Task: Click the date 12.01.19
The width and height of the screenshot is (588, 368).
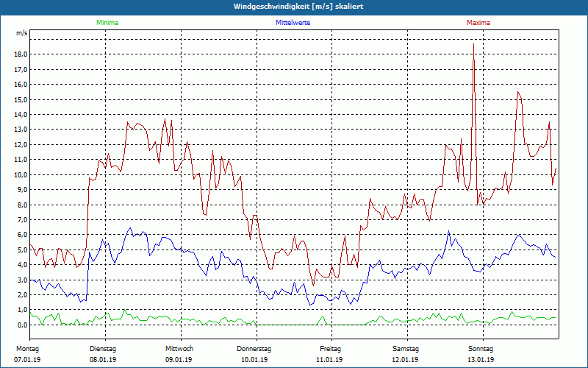Action: (x=405, y=359)
